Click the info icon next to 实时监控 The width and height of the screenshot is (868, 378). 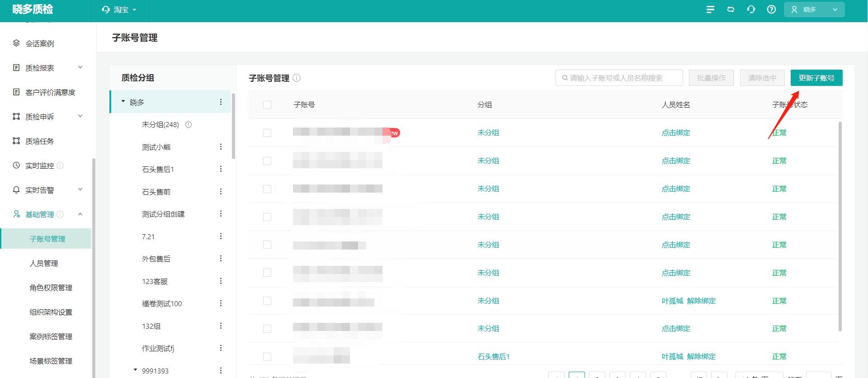tap(60, 165)
